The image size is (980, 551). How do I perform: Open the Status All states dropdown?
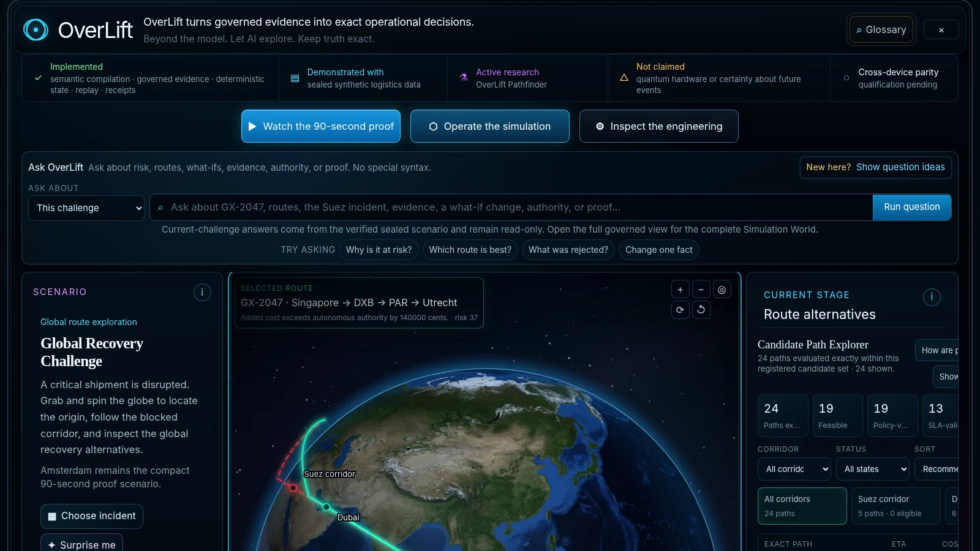point(873,469)
